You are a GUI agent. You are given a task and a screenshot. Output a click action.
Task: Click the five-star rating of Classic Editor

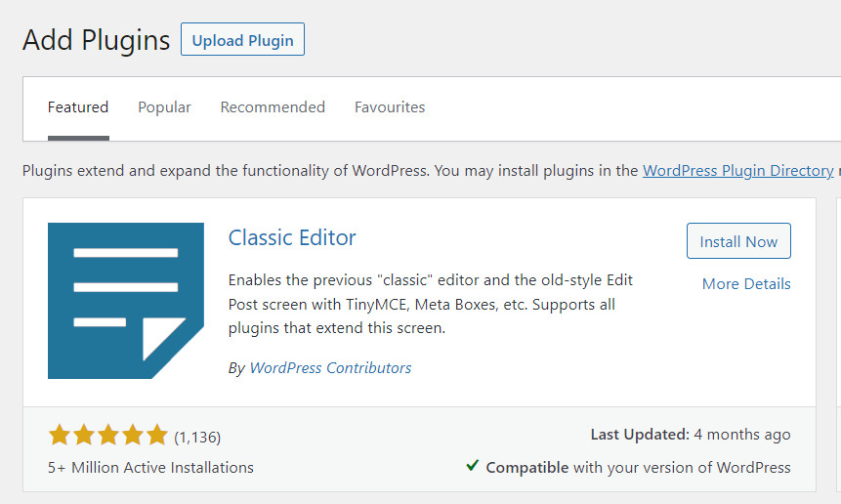coord(108,435)
